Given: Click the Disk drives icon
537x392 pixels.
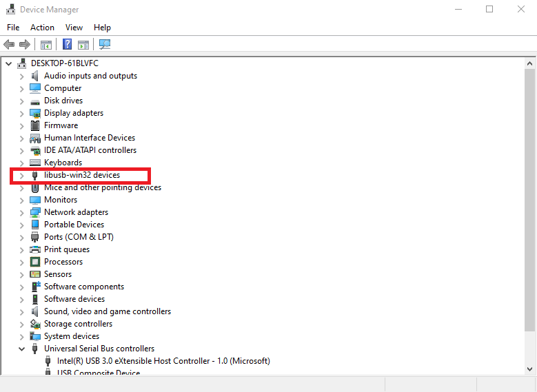Looking at the screenshot, I should pyautogui.click(x=35, y=101).
